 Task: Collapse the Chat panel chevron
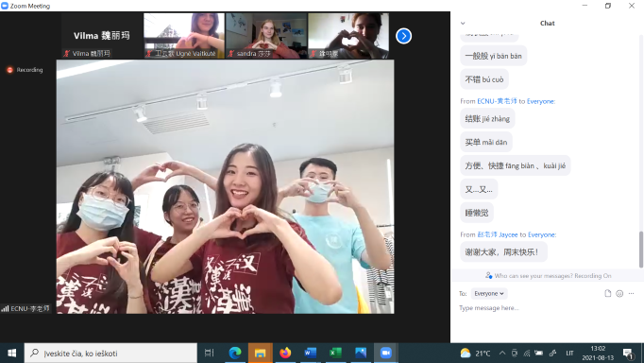click(x=463, y=24)
